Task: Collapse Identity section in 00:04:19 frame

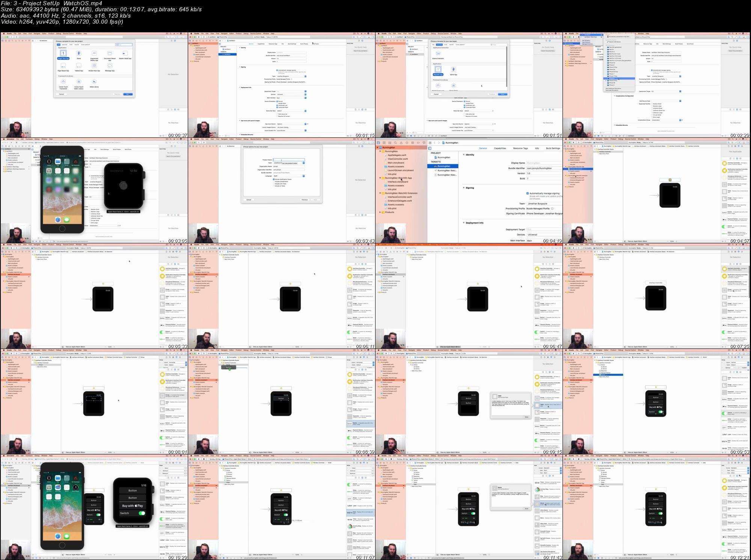Action: click(464, 154)
